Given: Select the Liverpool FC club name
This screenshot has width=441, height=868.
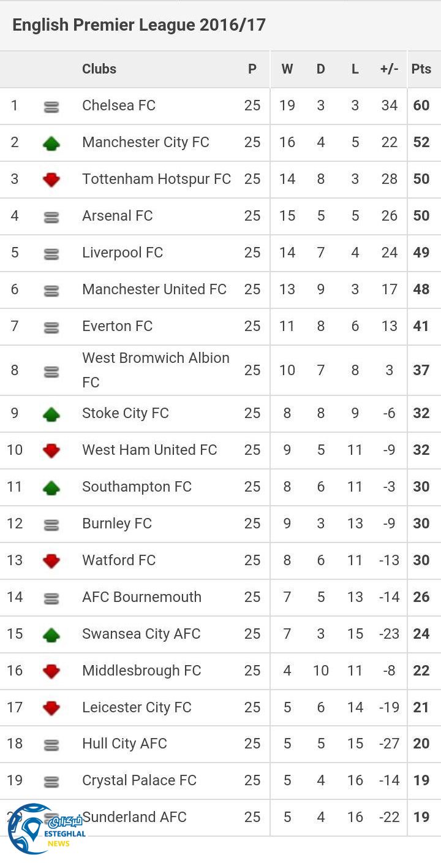Looking at the screenshot, I should (123, 253).
